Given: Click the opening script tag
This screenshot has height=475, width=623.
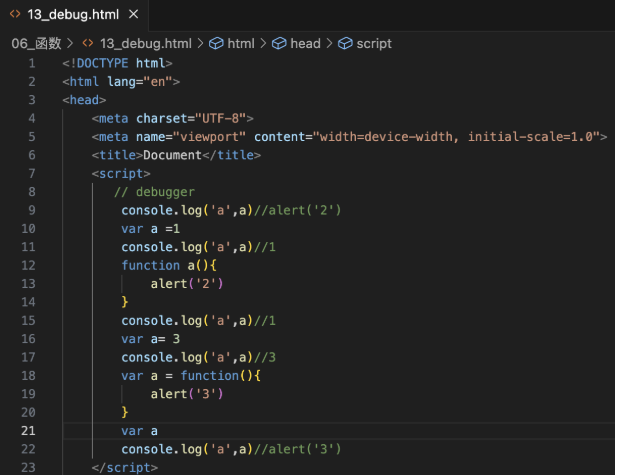Looking at the screenshot, I should pyautogui.click(x=121, y=174).
